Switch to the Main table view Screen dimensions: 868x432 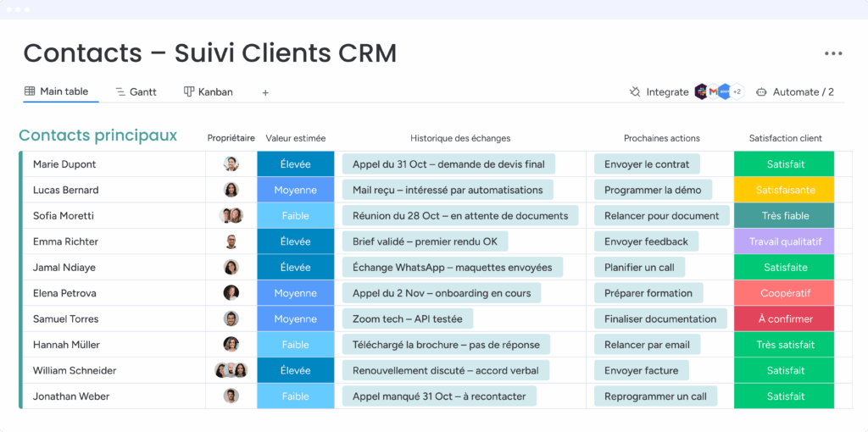(x=57, y=91)
